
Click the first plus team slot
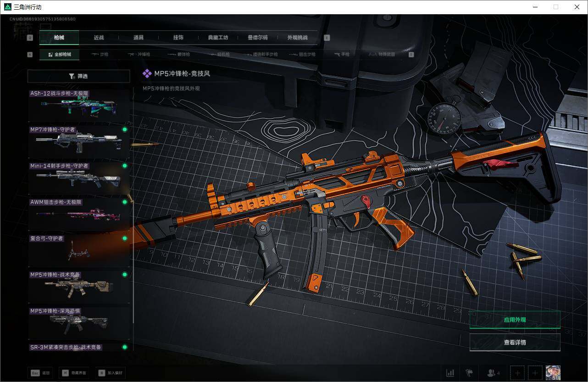click(x=517, y=373)
